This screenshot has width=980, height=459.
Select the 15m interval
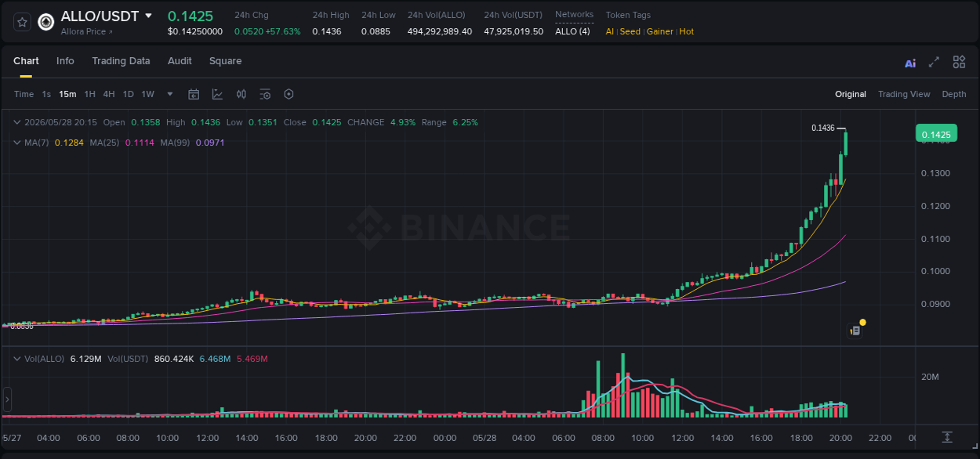67,94
